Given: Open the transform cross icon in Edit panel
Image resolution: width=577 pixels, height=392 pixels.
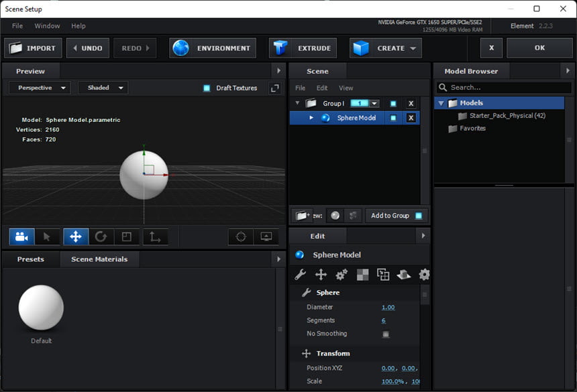Looking at the screenshot, I should pos(321,275).
